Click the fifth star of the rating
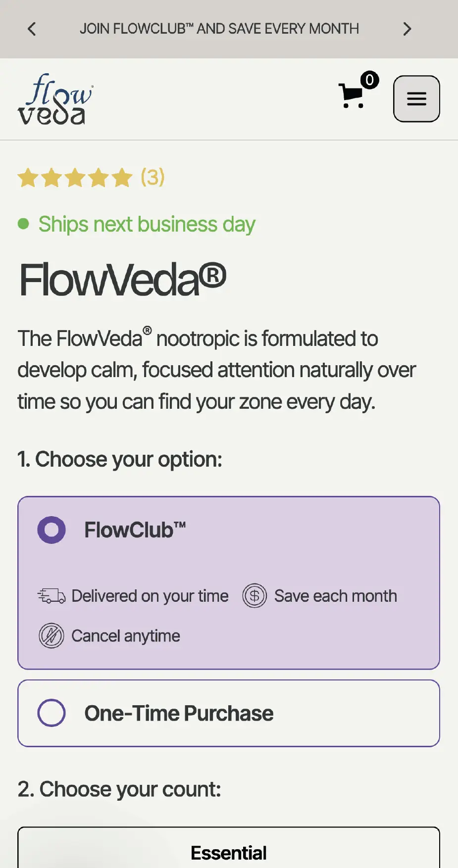Screen dimensions: 458x868 [x=120, y=177]
